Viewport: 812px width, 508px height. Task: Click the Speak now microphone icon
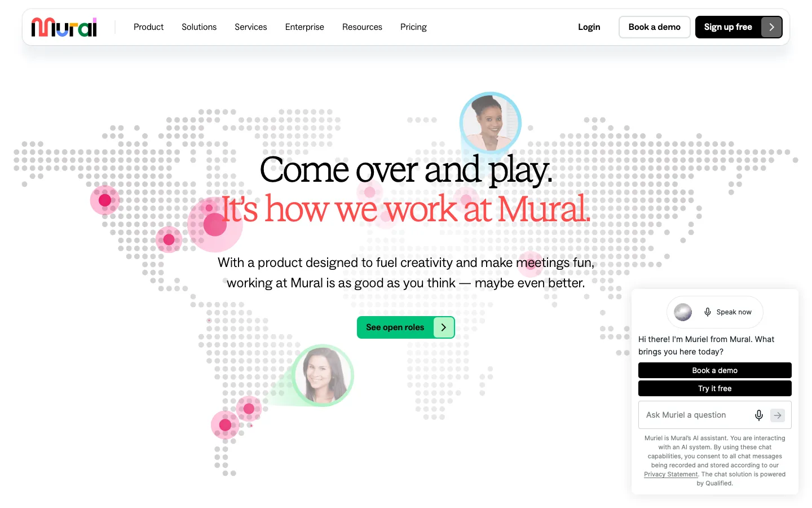coord(708,312)
